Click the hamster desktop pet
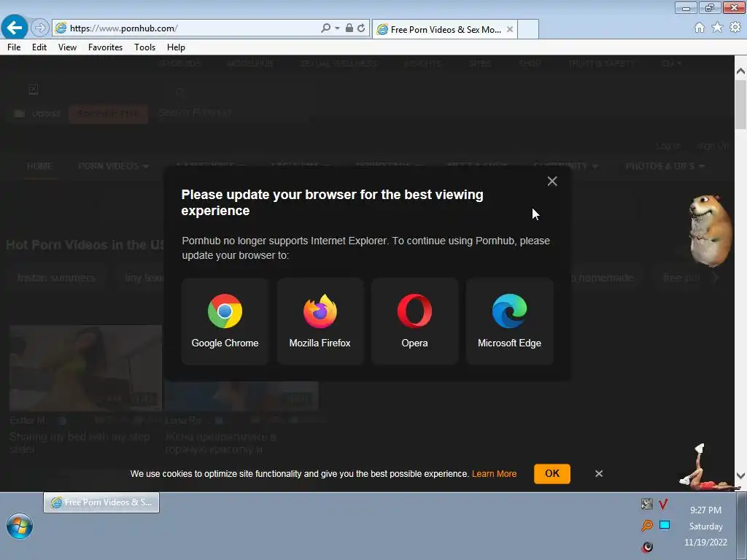 coord(711,230)
